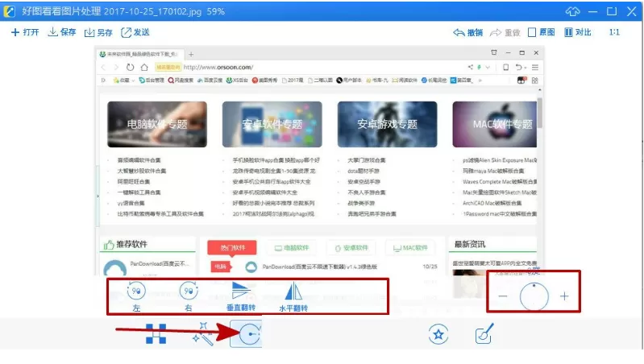Flip image horizontally with 水平翻转
This screenshot has height=364, width=644.
pyautogui.click(x=293, y=296)
